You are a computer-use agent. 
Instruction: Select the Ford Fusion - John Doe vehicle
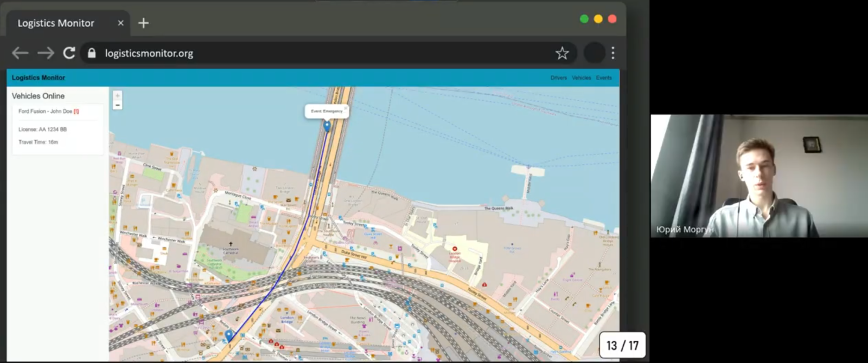click(46, 112)
